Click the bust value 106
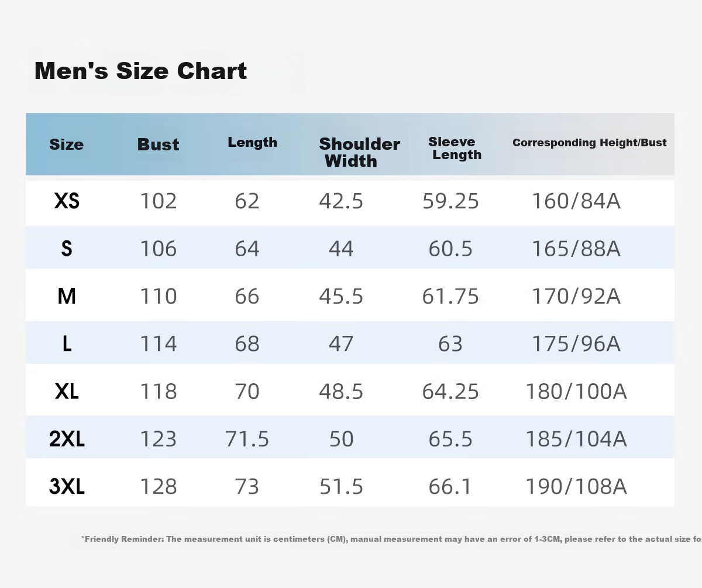702x588 pixels. [x=158, y=249]
